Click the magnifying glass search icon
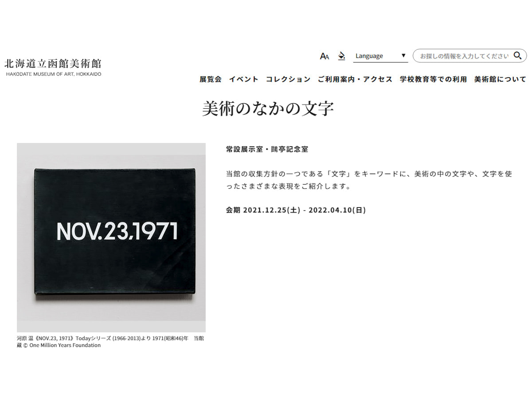Viewport: 532px width, 399px height. [517, 55]
